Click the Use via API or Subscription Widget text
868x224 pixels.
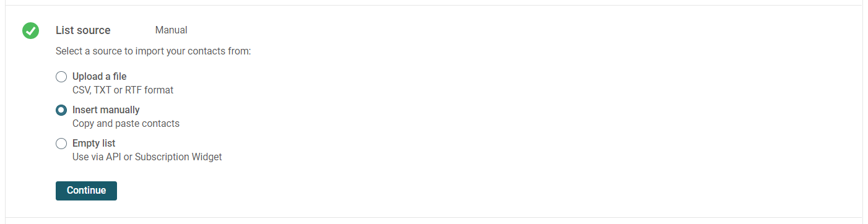pos(147,157)
